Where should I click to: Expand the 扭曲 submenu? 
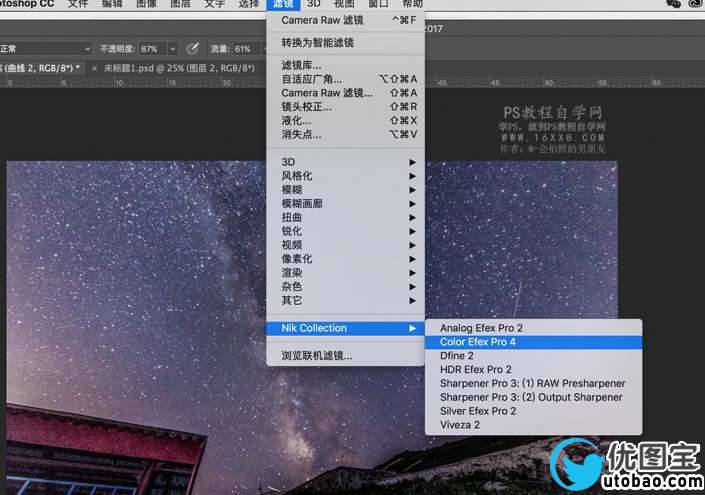[345, 218]
